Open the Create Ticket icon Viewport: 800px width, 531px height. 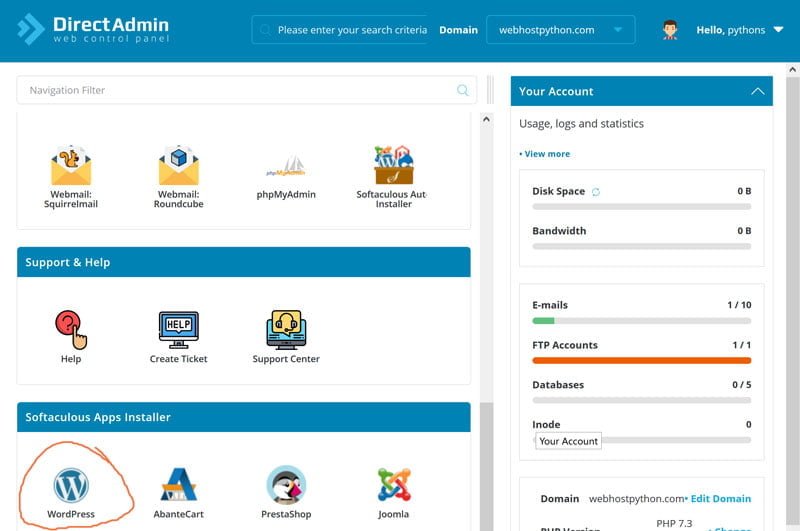(179, 330)
